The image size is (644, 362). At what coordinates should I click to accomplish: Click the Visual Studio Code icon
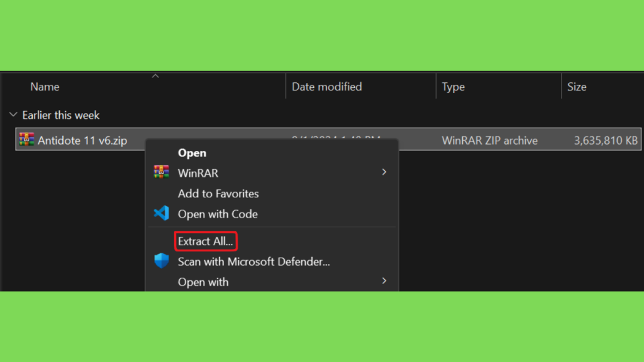162,213
